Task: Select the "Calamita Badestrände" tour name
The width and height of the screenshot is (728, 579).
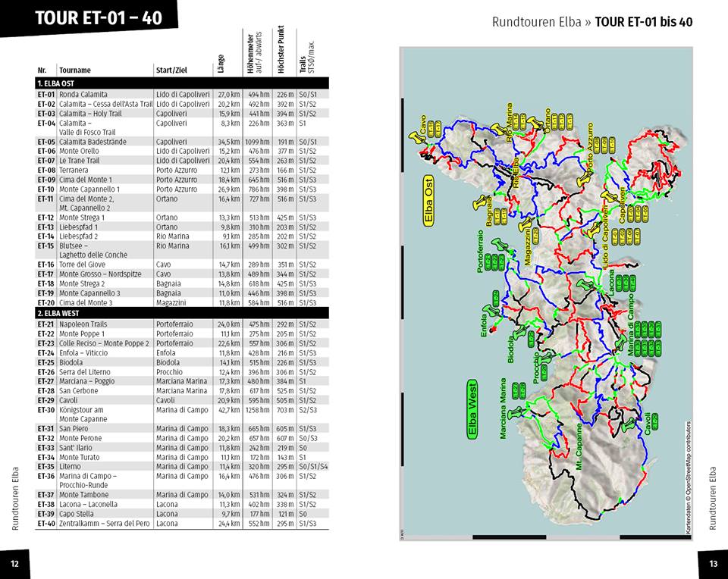Action: click(93, 142)
